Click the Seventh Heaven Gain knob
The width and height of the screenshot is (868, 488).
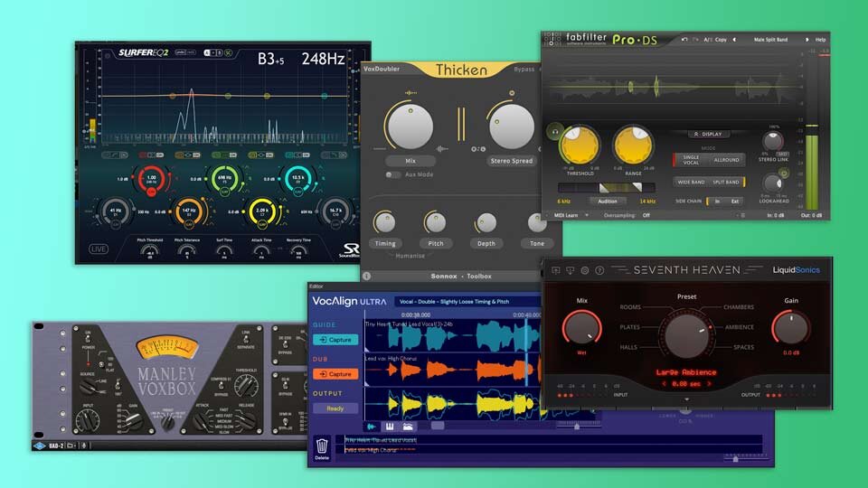pos(790,329)
